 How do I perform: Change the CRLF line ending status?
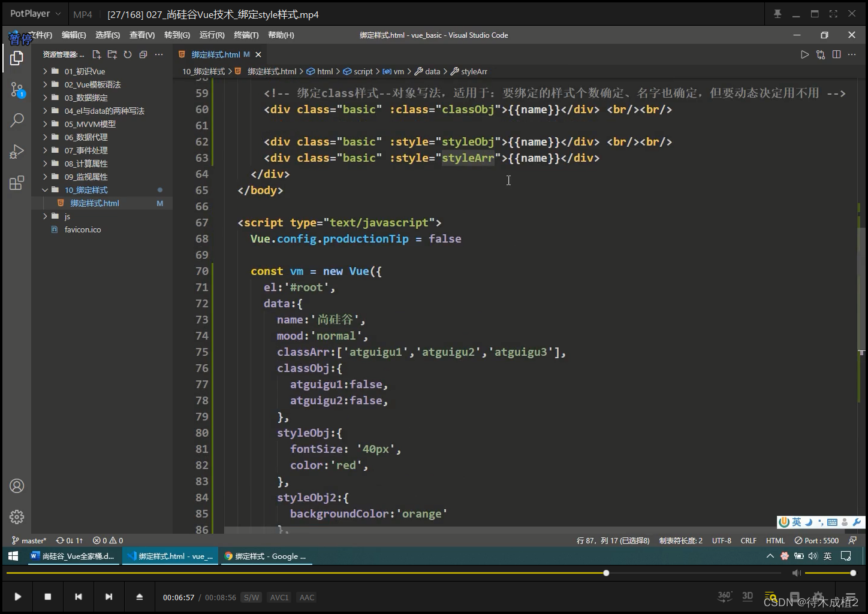749,540
